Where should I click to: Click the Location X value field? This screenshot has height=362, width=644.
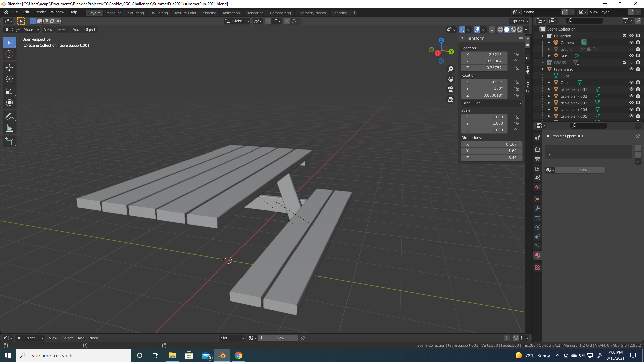pyautogui.click(x=484, y=55)
